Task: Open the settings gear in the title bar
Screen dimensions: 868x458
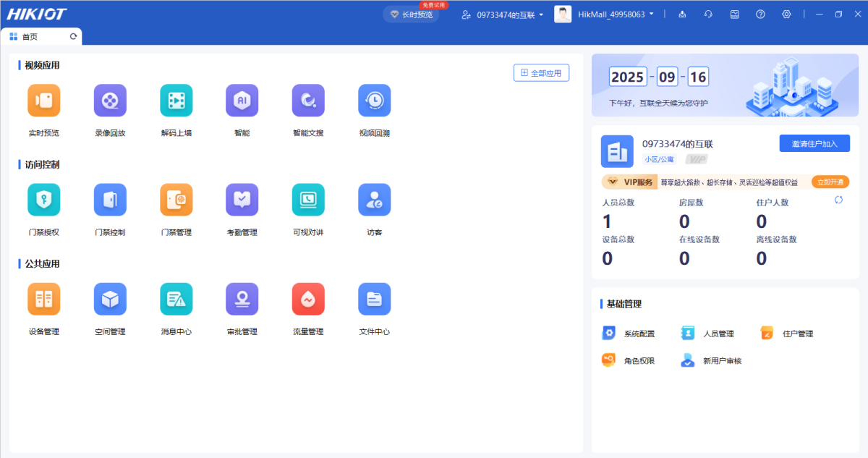Action: [786, 14]
